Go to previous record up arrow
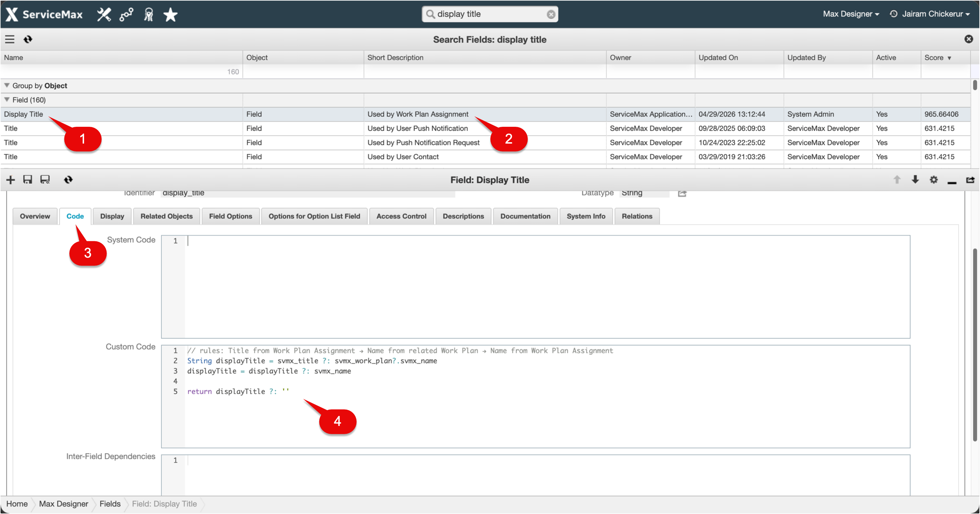Screen dimensions: 980x514 897,180
